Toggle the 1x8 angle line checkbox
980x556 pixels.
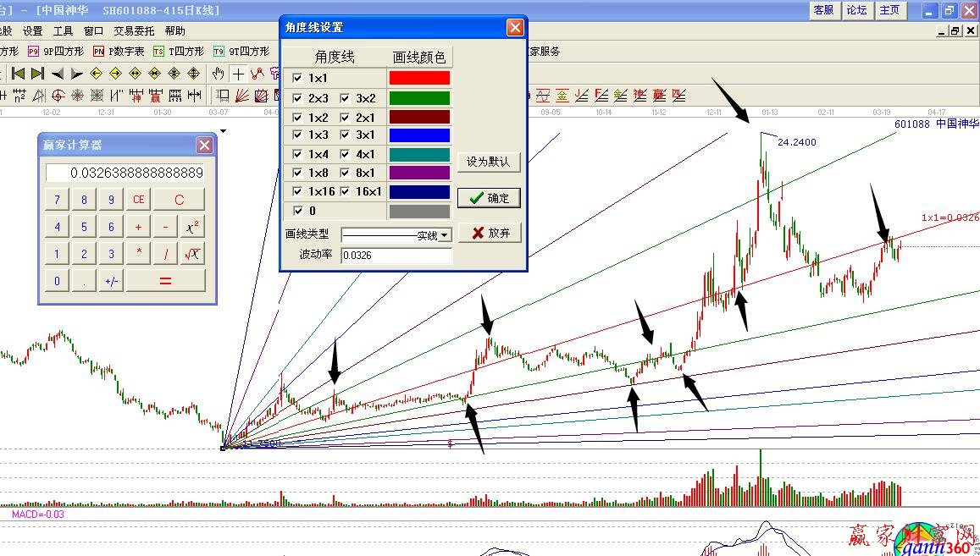(x=297, y=173)
